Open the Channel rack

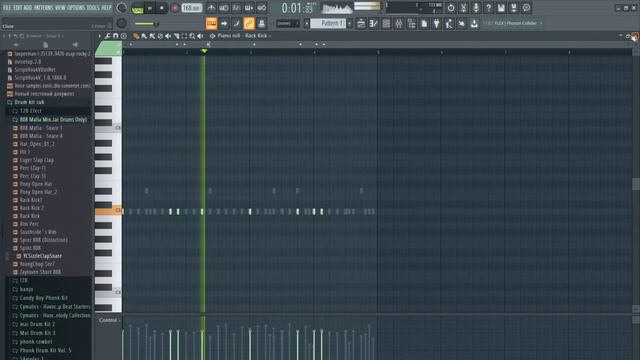point(386,24)
